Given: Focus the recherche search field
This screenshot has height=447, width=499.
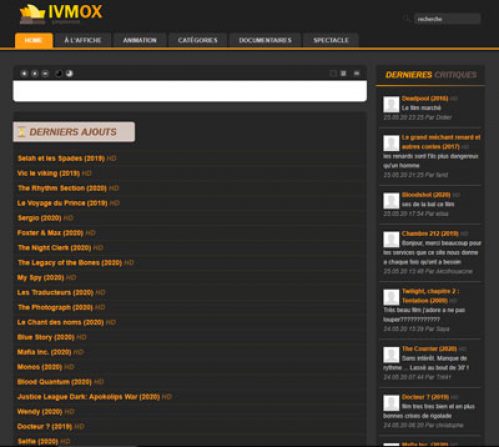Looking at the screenshot, I should click(x=447, y=19).
